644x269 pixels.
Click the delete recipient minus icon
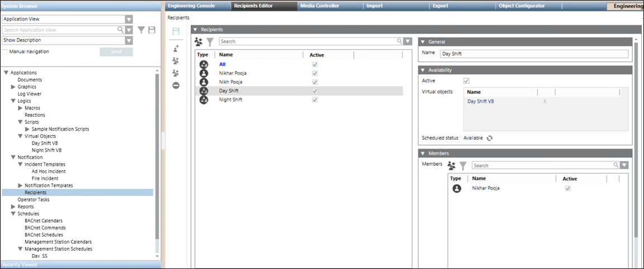(176, 85)
